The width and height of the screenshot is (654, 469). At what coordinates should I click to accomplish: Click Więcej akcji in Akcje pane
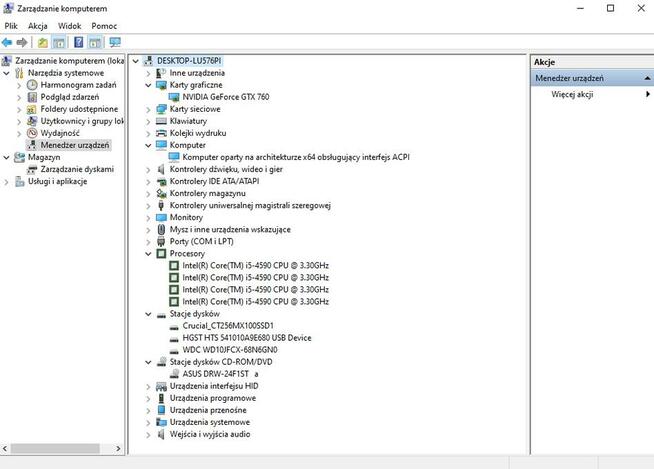pyautogui.click(x=572, y=94)
